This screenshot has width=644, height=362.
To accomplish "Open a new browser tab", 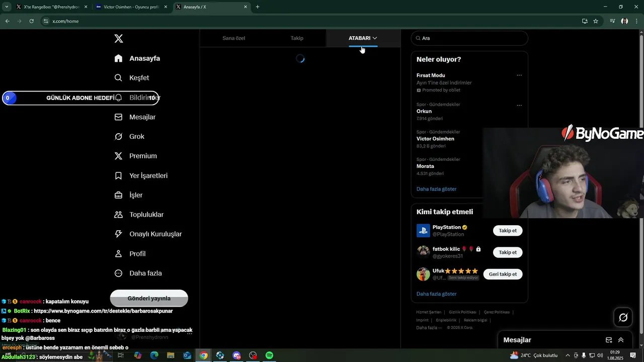I will pyautogui.click(x=258, y=7).
